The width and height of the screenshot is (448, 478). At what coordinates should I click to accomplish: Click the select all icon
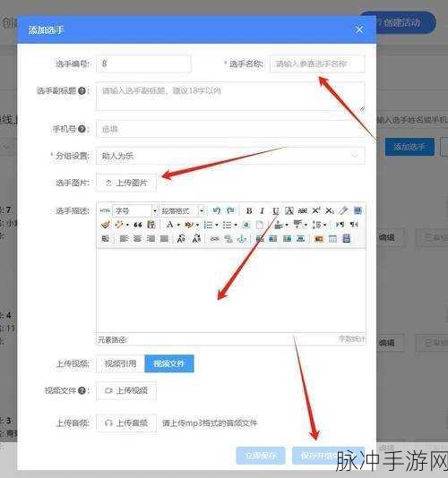(x=246, y=225)
